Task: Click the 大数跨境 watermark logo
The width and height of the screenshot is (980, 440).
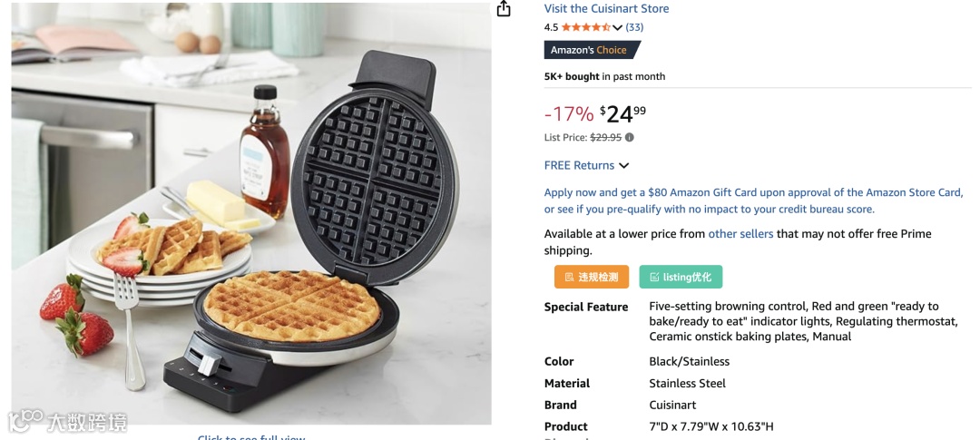Action: [67, 421]
